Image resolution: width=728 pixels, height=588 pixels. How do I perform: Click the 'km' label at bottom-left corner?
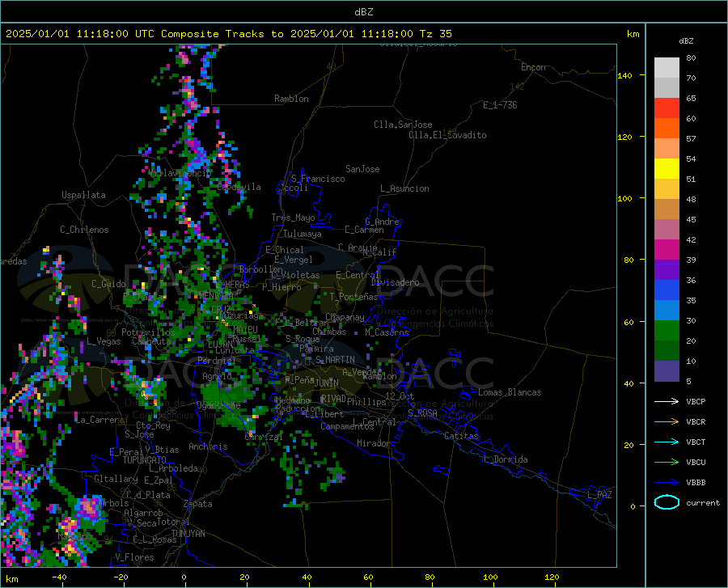(x=11, y=579)
